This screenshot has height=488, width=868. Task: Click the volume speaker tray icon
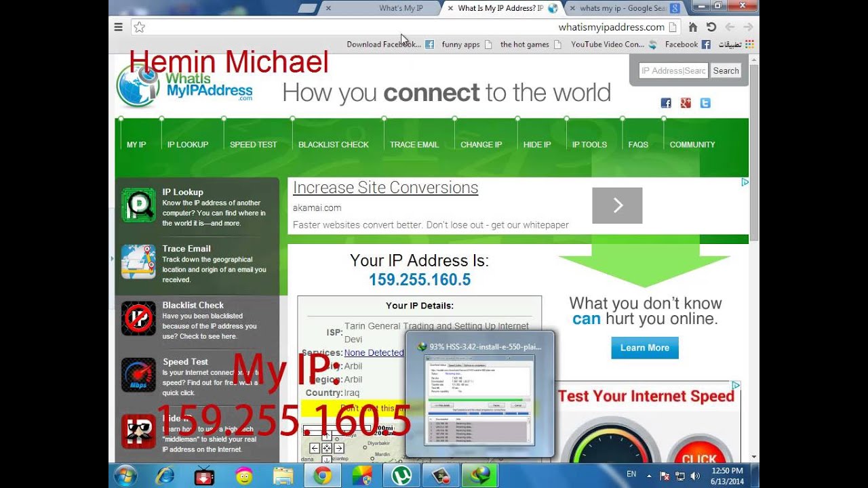tap(695, 476)
